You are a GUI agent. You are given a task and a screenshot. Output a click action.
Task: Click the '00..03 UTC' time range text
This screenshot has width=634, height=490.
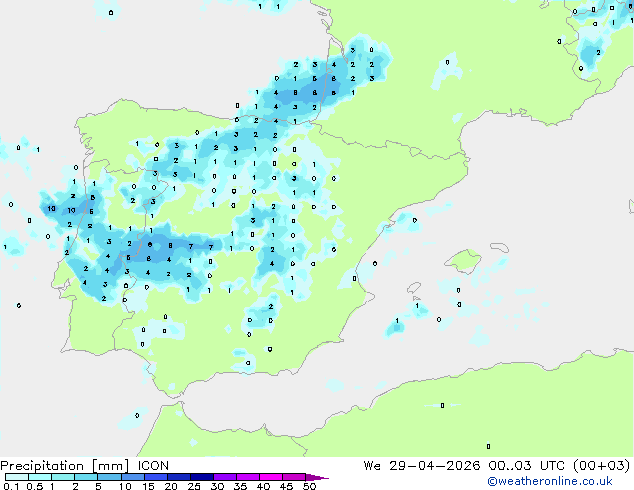(526, 466)
